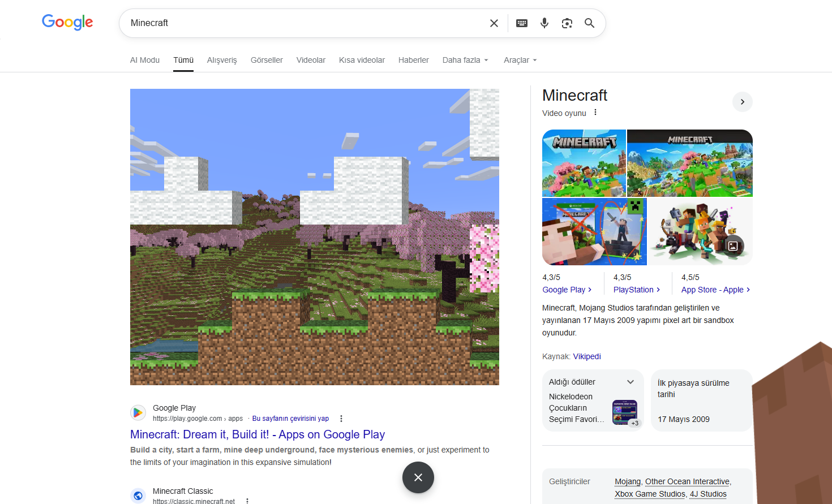Open the Görseller tab
Image resolution: width=832 pixels, height=504 pixels.
point(267,60)
